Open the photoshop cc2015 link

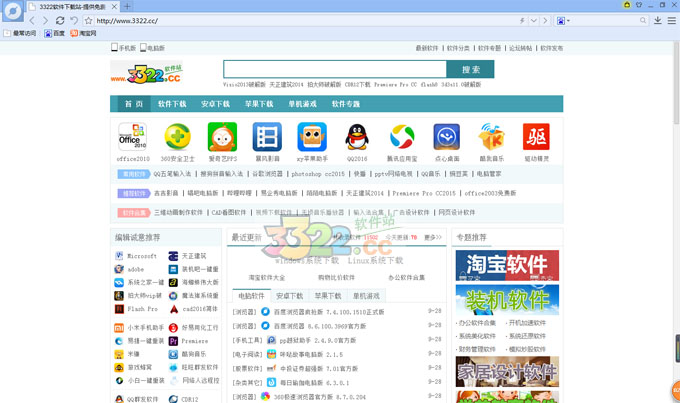(318, 174)
